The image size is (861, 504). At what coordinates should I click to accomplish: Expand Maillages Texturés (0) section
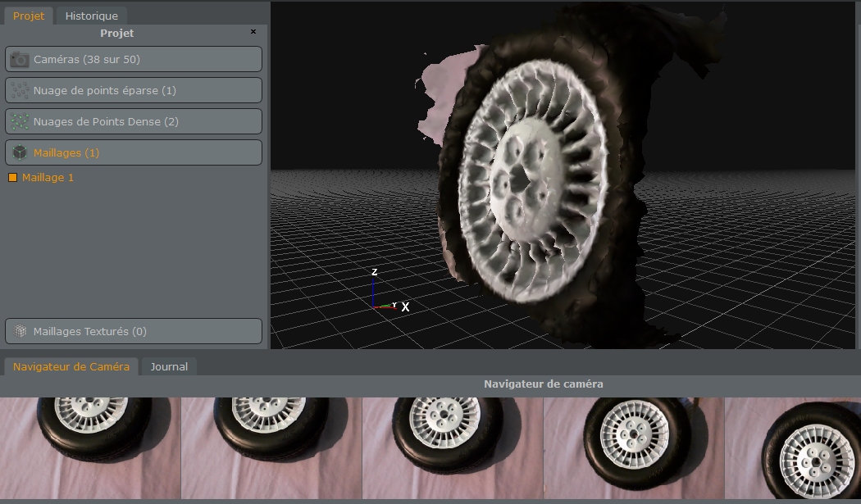click(134, 331)
